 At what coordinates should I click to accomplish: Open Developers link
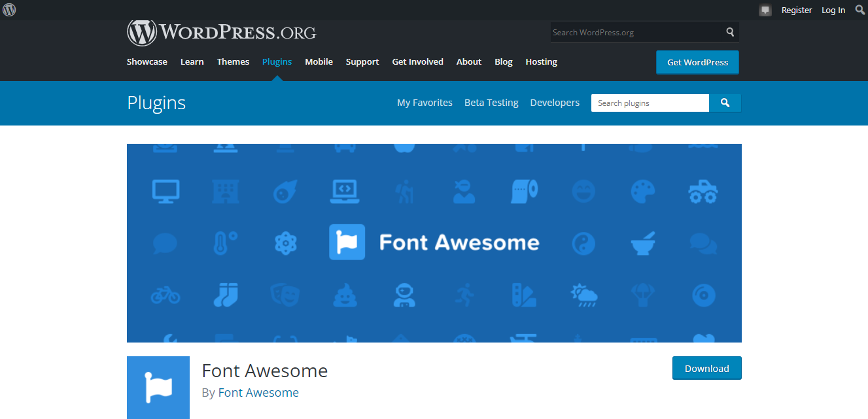click(x=555, y=103)
